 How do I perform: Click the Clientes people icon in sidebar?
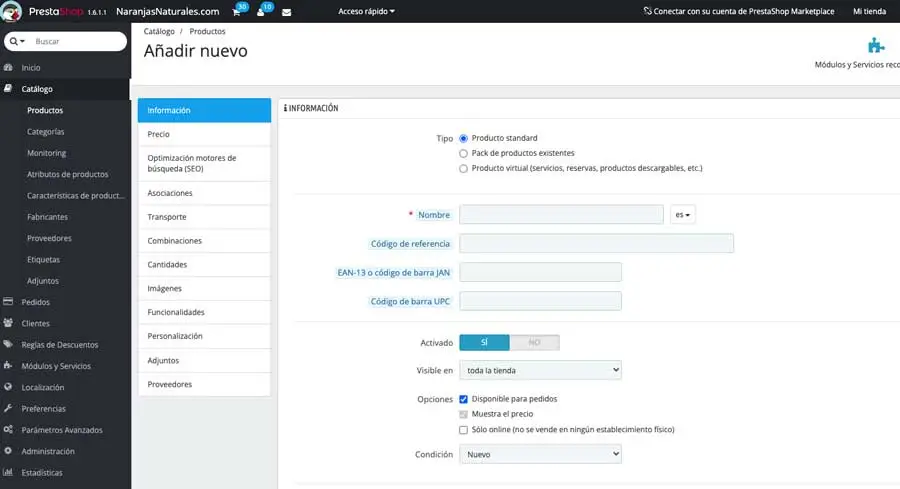(9, 323)
